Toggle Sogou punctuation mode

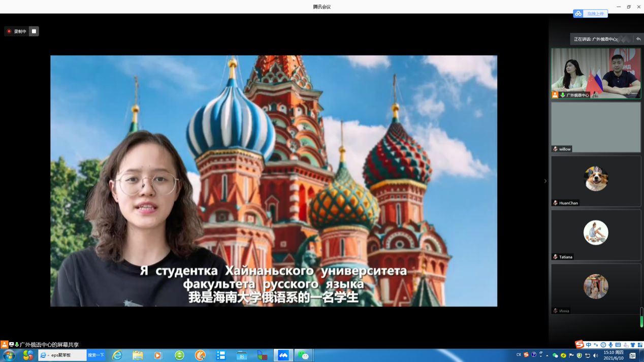pos(596,345)
